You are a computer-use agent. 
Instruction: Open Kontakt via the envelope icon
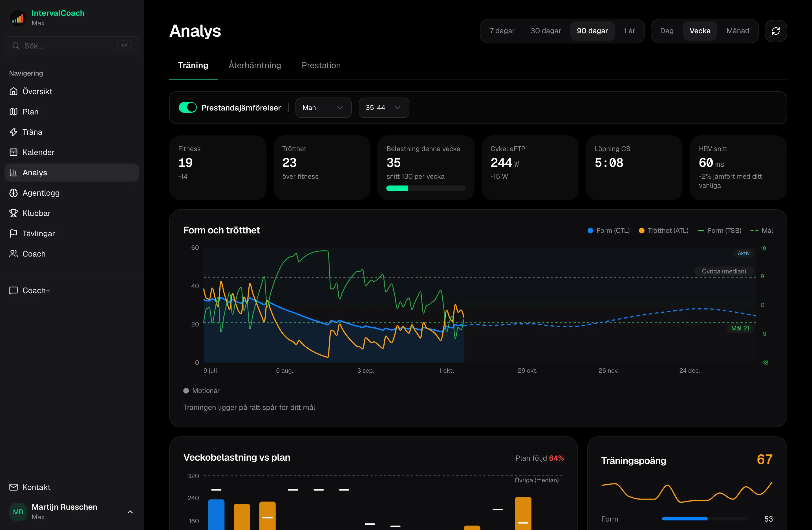pyautogui.click(x=13, y=487)
